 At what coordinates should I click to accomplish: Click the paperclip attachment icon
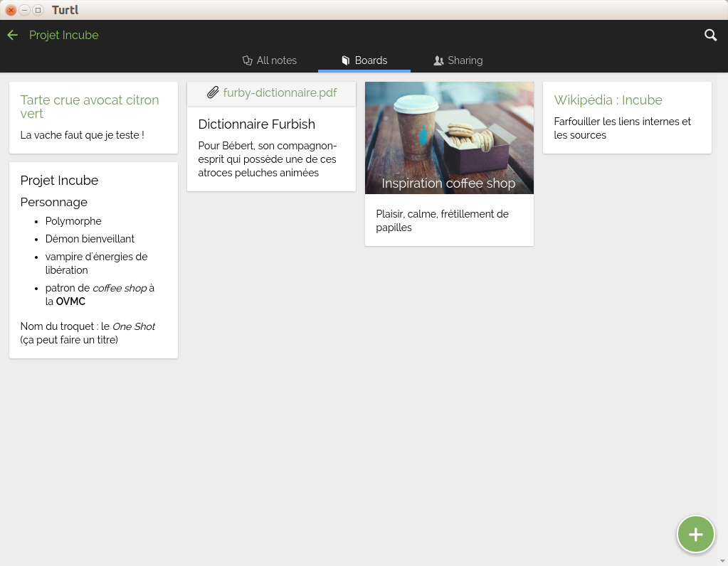[213, 92]
